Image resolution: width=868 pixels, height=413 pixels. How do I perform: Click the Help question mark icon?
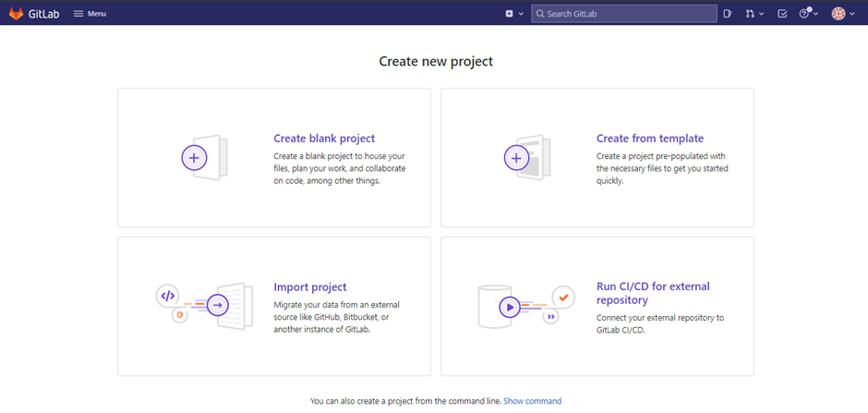[804, 14]
